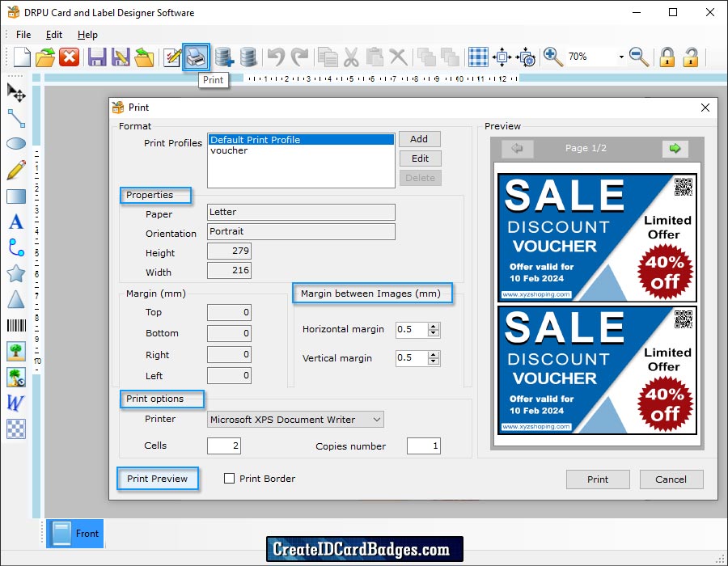This screenshot has height=566, width=728.
Task: Click the database add icon
Action: [224, 57]
